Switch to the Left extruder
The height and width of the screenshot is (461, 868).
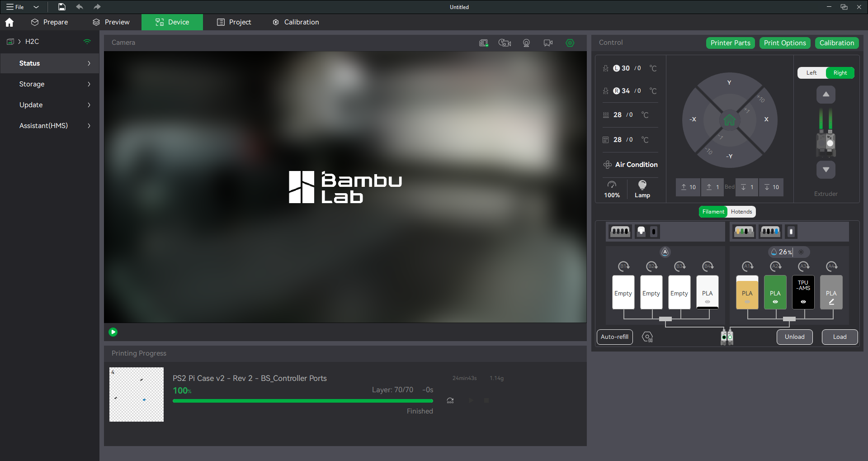(811, 73)
